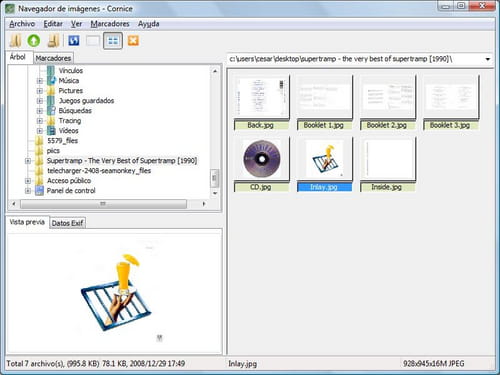Click tree vertical scrollbar up arrow
The height and width of the screenshot is (375, 500).
215,71
